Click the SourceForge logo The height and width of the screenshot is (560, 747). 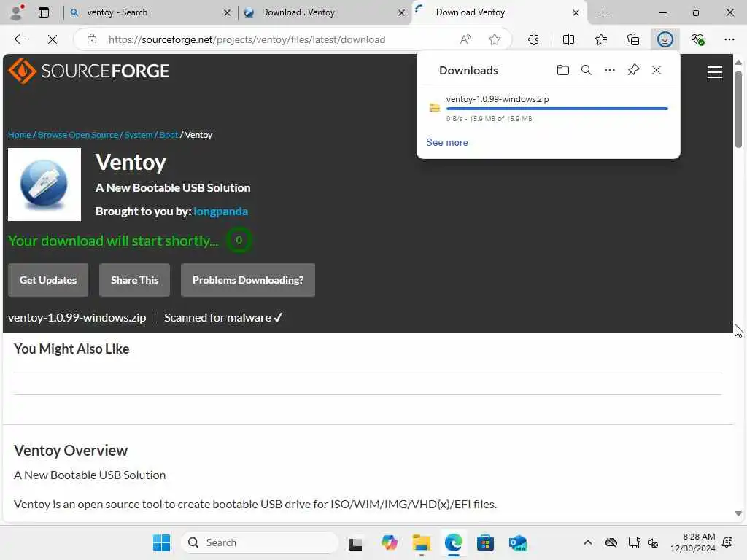pyautogui.click(x=89, y=71)
